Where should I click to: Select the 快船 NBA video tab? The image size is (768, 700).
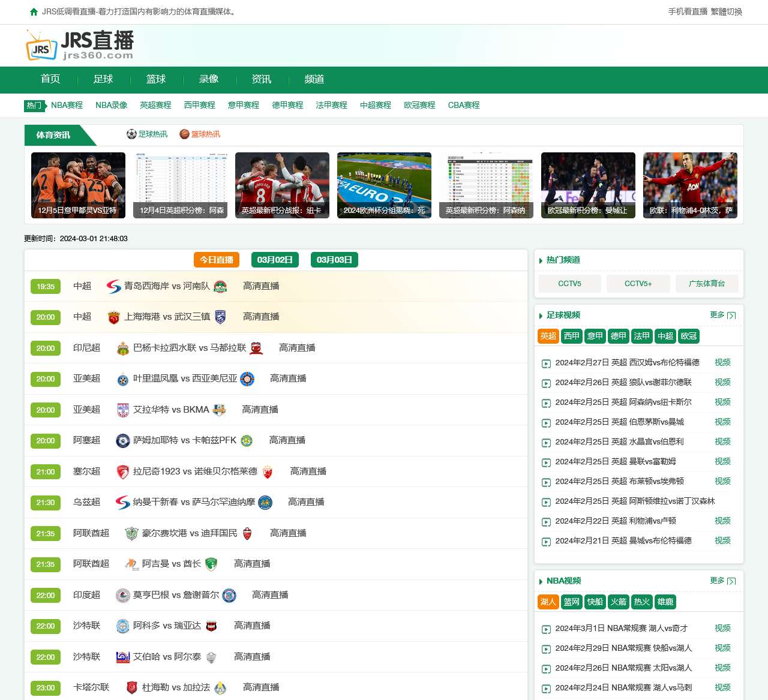click(595, 602)
